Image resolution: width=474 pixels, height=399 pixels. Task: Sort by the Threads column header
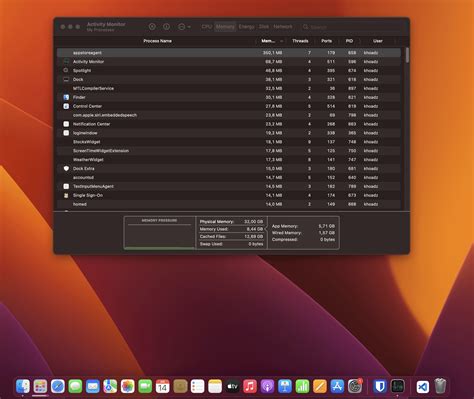click(x=300, y=41)
